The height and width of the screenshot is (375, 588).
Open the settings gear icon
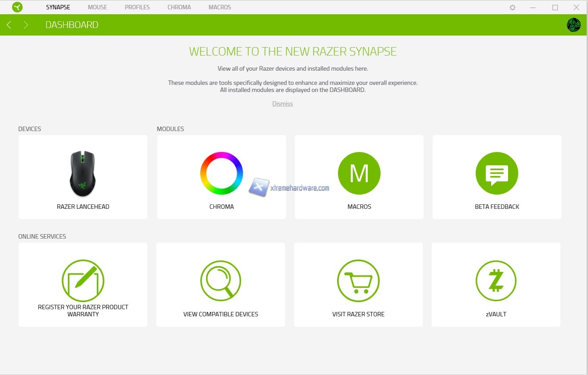point(513,8)
